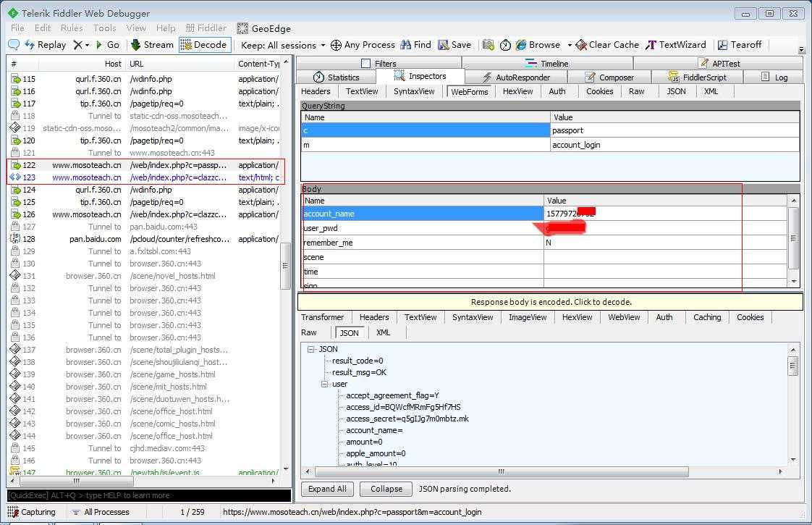Image resolution: width=812 pixels, height=525 pixels.
Task: Select the response ImageView tab
Action: pyautogui.click(x=527, y=317)
